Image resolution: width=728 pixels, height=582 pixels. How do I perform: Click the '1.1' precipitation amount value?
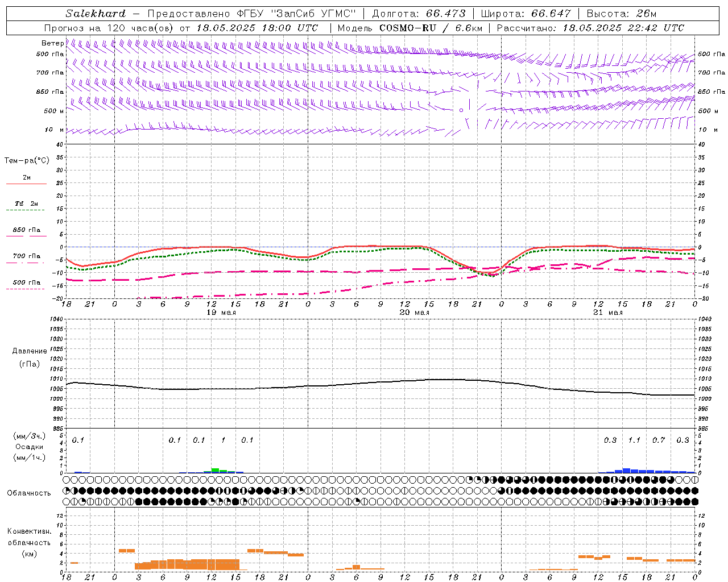coord(634,440)
